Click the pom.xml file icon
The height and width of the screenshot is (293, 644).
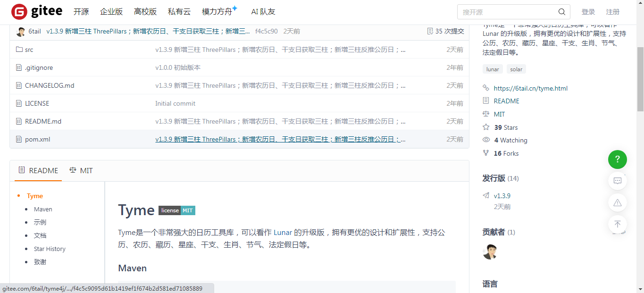tap(19, 139)
